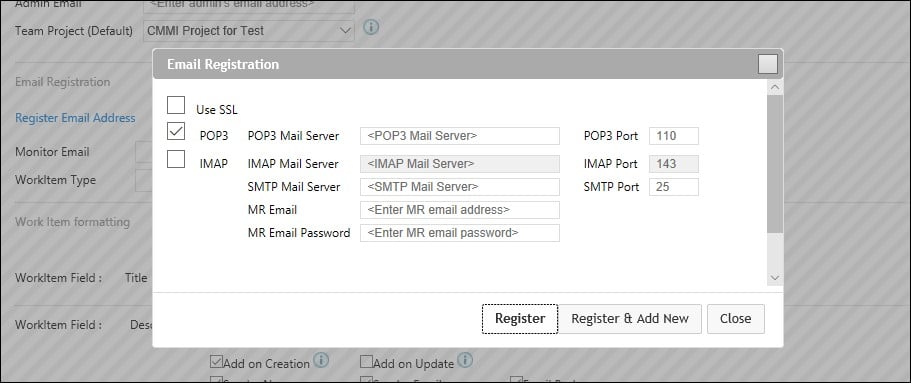Click the Email Registration dialog's top-right square button

coord(767,64)
